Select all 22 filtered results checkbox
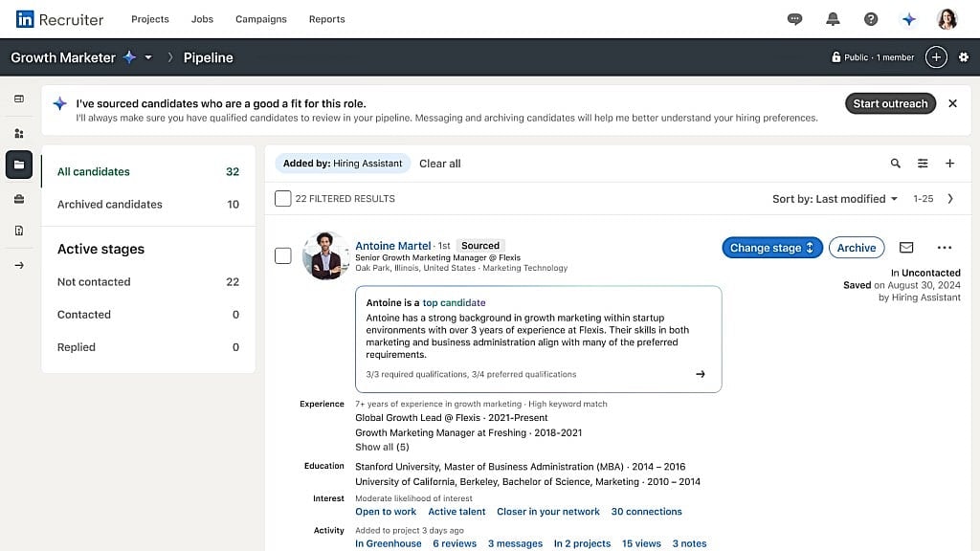Image resolution: width=980 pixels, height=551 pixels. click(282, 199)
